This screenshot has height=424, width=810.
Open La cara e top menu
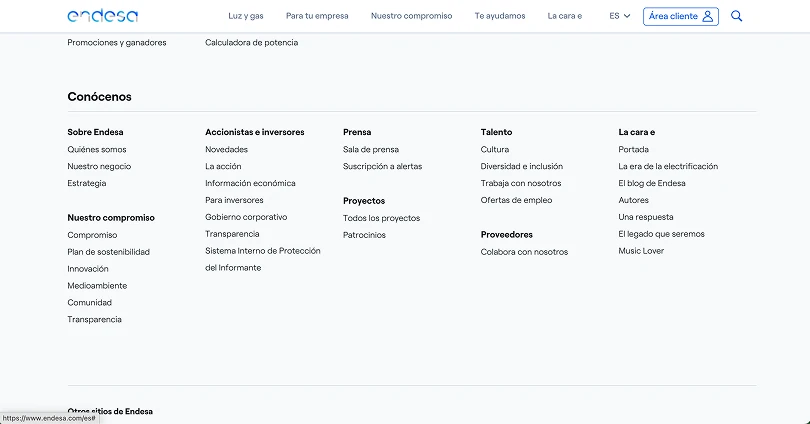pyautogui.click(x=565, y=16)
